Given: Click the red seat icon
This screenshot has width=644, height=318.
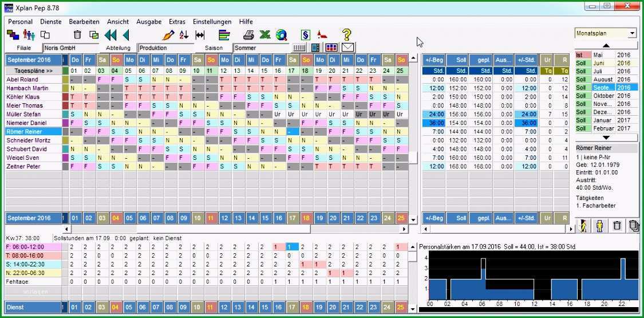Looking at the screenshot, I should [x=323, y=35].
